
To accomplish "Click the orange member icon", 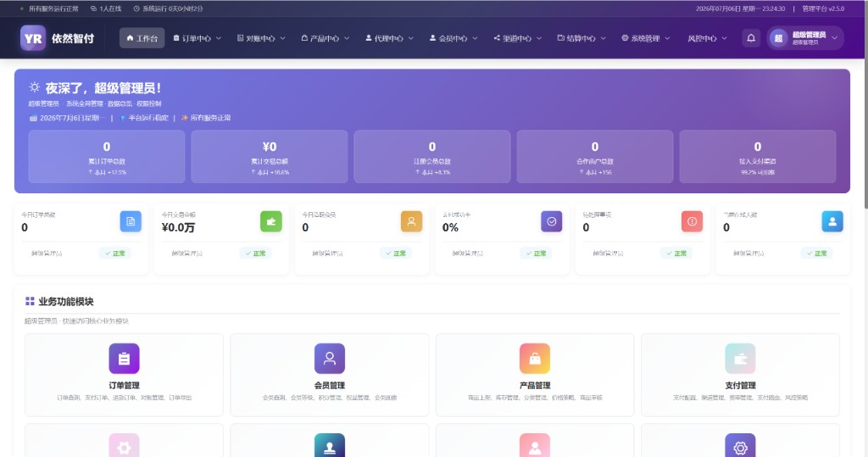I will tap(411, 221).
